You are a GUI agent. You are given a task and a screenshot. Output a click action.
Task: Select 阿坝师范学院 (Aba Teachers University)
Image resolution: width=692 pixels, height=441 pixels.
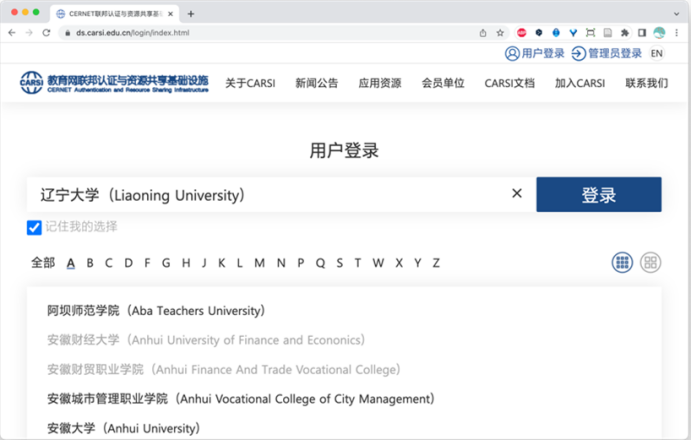[156, 311]
